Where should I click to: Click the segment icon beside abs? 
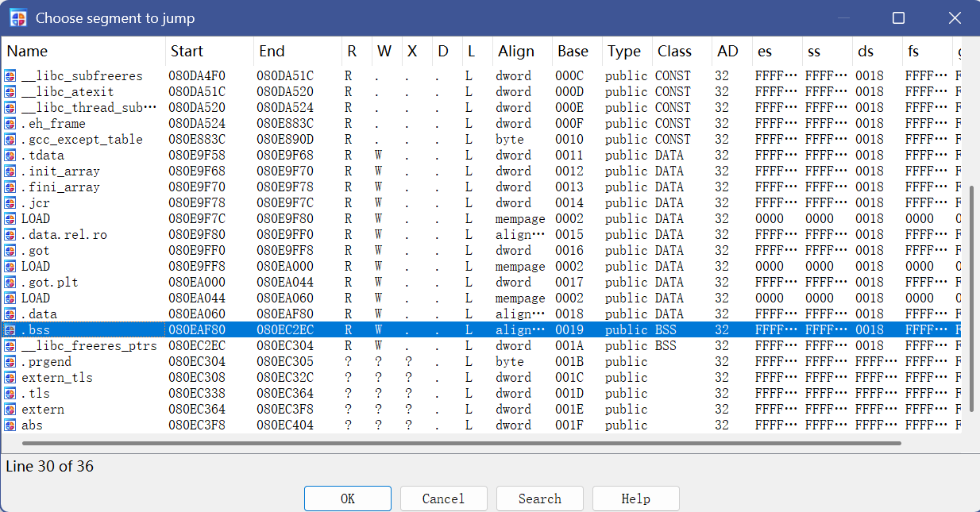coord(10,425)
